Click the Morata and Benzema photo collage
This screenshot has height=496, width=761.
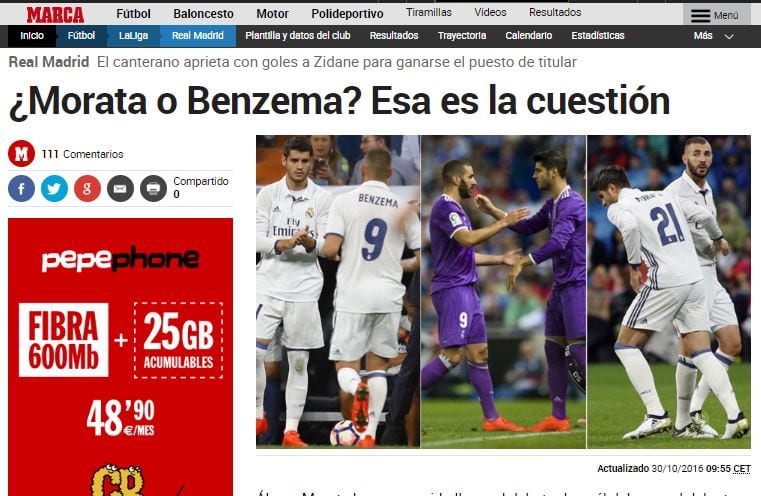pos(503,292)
